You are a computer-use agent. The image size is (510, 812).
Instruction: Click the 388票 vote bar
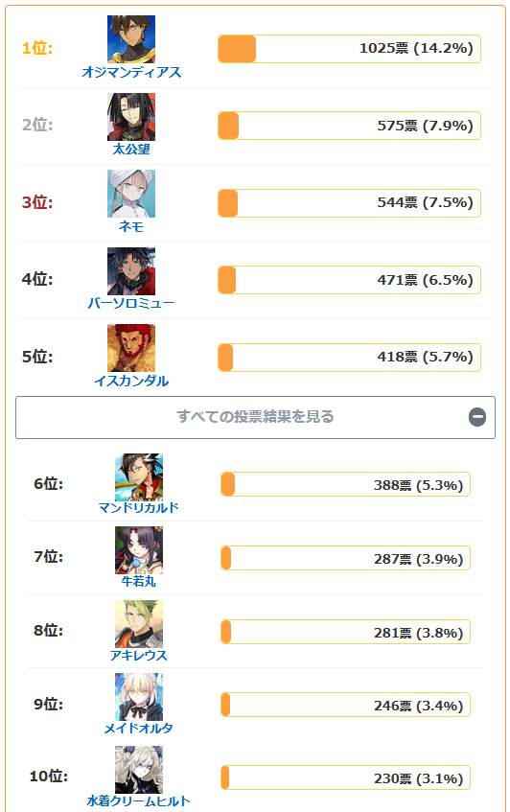click(x=345, y=485)
